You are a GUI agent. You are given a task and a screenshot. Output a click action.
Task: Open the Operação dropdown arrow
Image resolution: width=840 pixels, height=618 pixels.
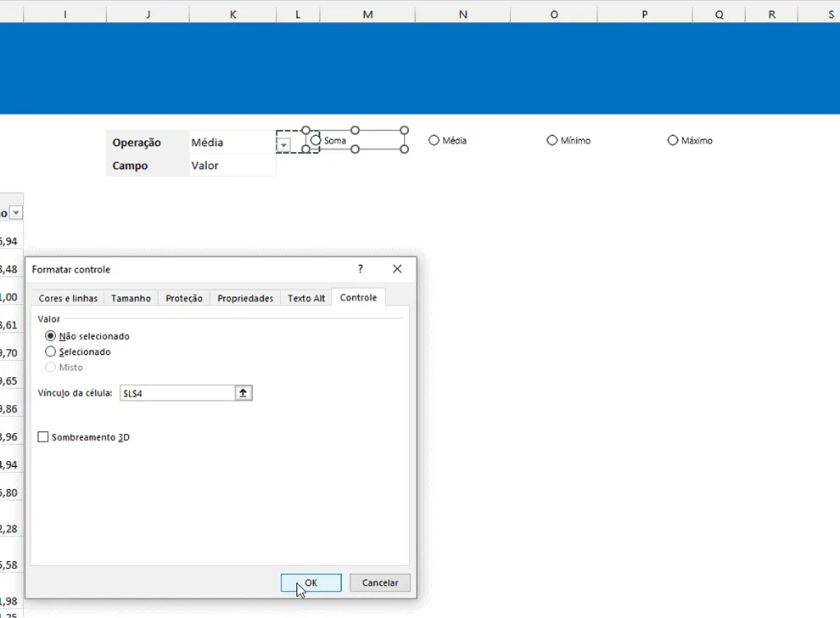click(283, 145)
